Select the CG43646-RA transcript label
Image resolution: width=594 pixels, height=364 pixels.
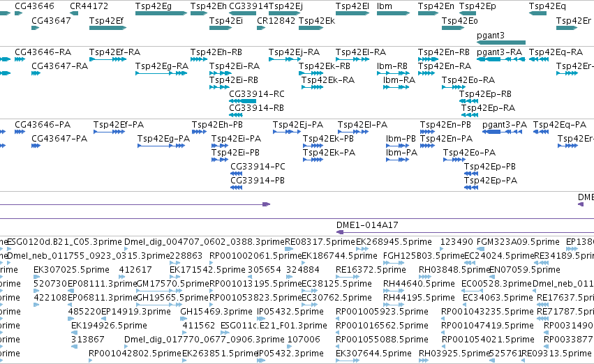(x=43, y=52)
